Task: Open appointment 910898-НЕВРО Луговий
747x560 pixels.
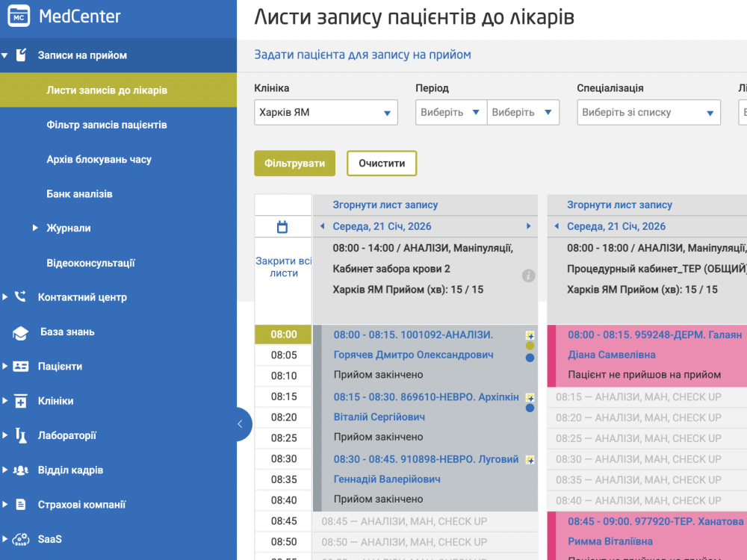Action: [x=426, y=469]
